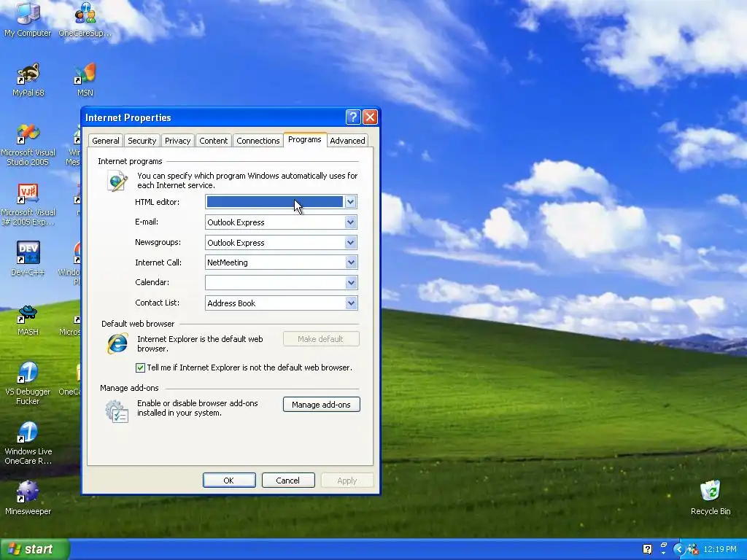Open the Start menu
Screen dimensions: 747x560
click(35, 549)
